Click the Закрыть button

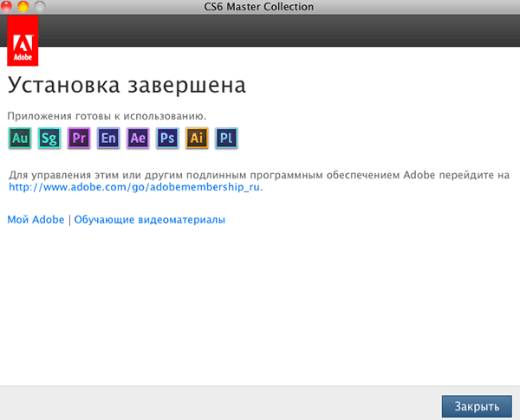coord(477,406)
